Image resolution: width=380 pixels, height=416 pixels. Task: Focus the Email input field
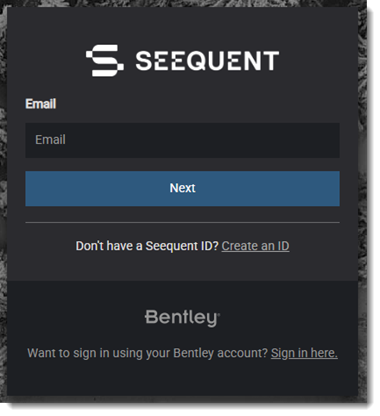tap(182, 140)
